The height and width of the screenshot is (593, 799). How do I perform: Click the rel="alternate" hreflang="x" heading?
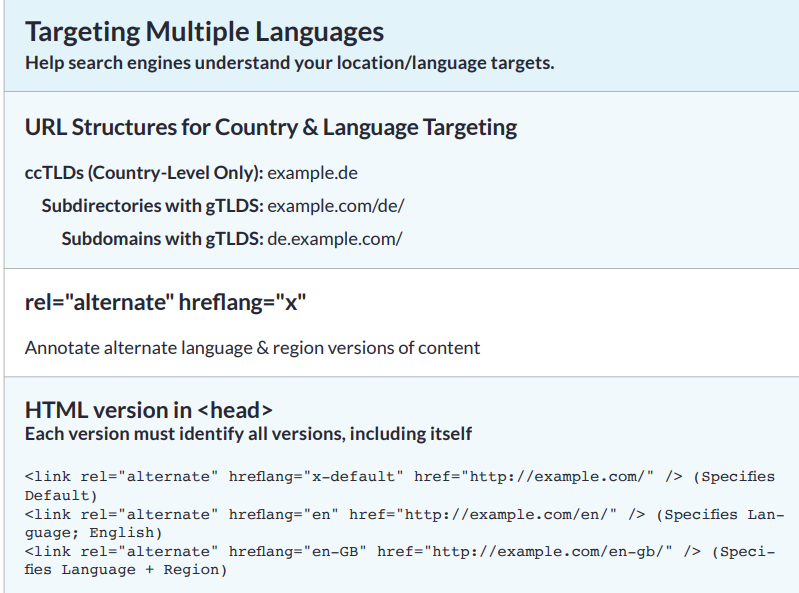166,302
